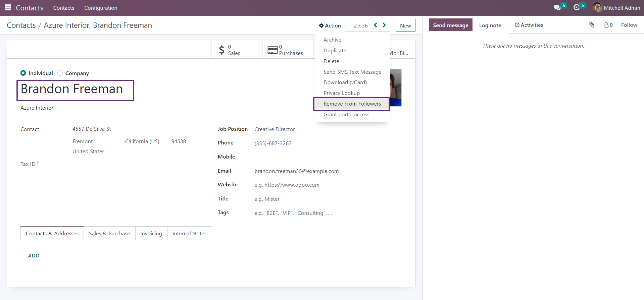Select Privacy Lookup option
Viewport: 644px width, 300px height.
coord(352,93)
